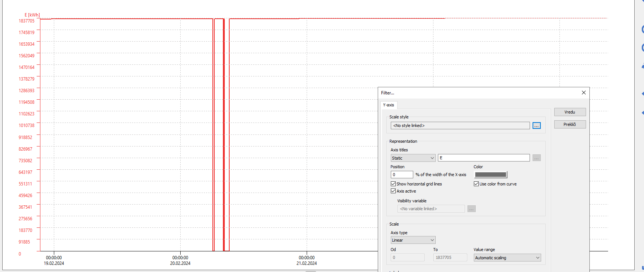Open the Value range Automatic scaling dropdown

pos(507,258)
